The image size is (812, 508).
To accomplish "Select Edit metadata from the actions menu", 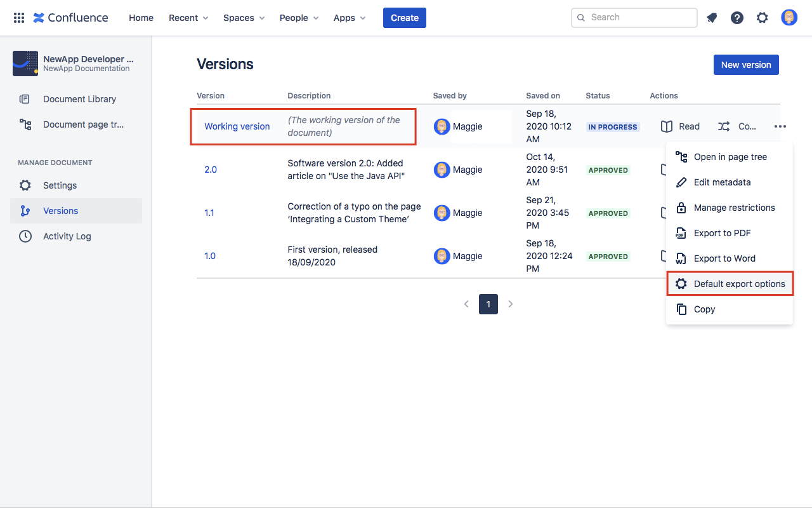I will coord(722,182).
